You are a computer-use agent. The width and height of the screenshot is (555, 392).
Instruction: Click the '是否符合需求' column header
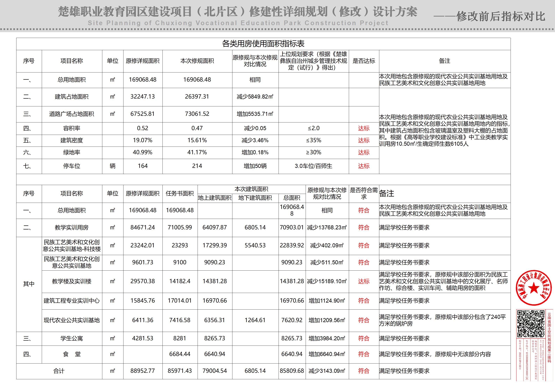pos(364,193)
